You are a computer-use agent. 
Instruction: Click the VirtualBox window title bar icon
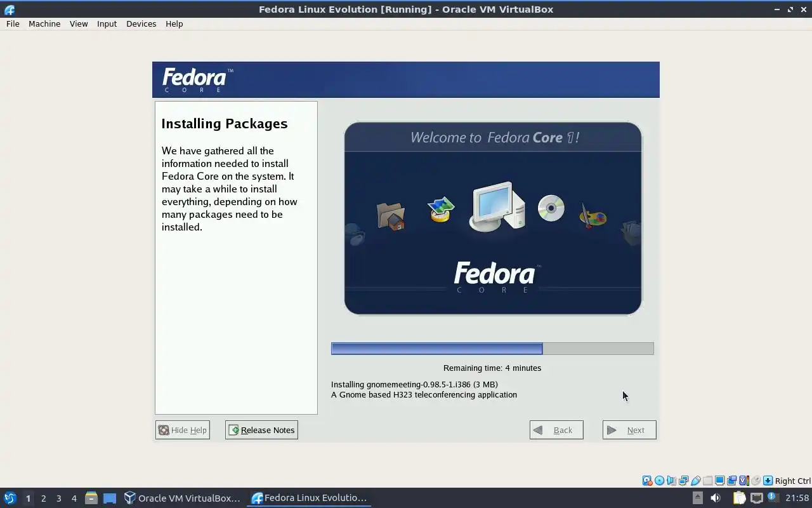pyautogui.click(x=9, y=10)
